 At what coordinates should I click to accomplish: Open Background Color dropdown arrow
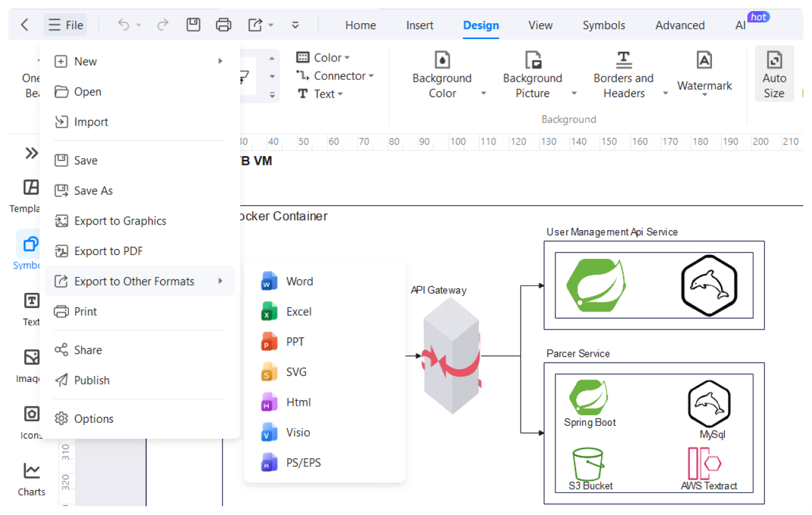coord(483,93)
